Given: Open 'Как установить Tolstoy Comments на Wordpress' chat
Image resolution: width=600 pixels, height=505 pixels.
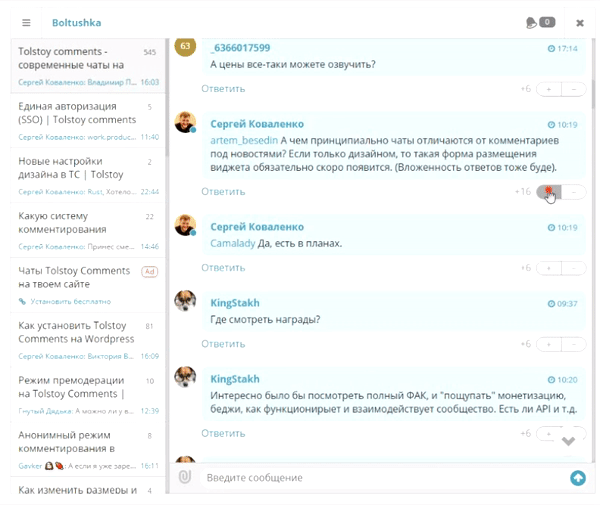Looking at the screenshot, I should point(88,339).
